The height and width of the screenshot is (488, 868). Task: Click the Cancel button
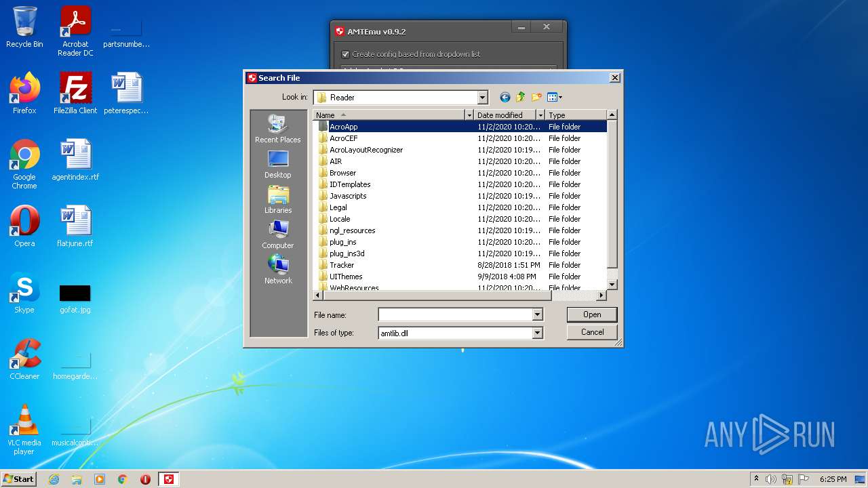592,332
